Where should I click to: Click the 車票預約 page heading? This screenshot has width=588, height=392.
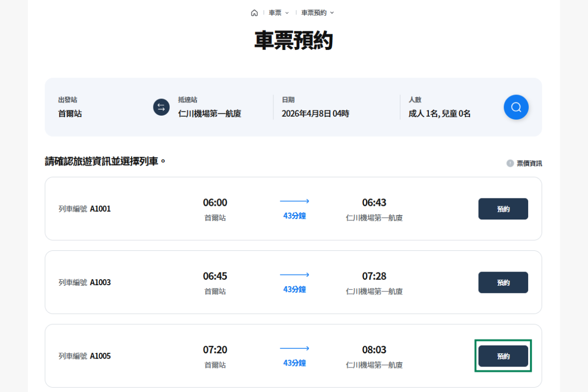click(294, 41)
